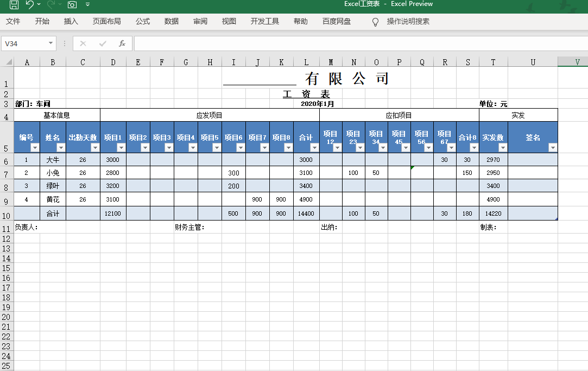Click the Name Box showing V34

pyautogui.click(x=25, y=43)
